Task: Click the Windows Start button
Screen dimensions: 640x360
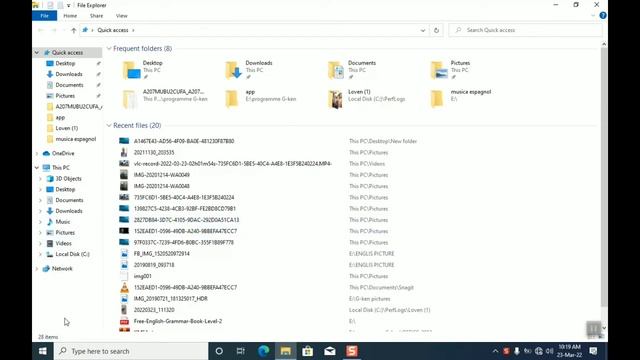Action: [42, 351]
